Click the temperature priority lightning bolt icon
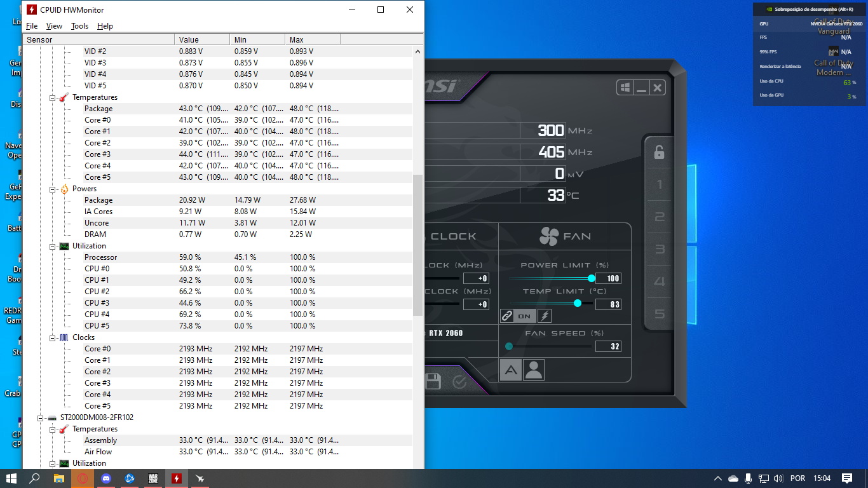This screenshot has width=868, height=488. [545, 316]
